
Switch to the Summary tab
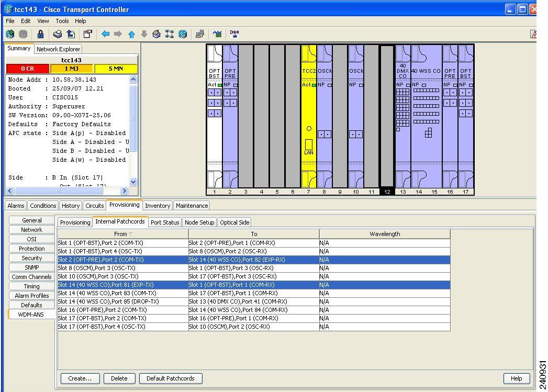(19, 49)
